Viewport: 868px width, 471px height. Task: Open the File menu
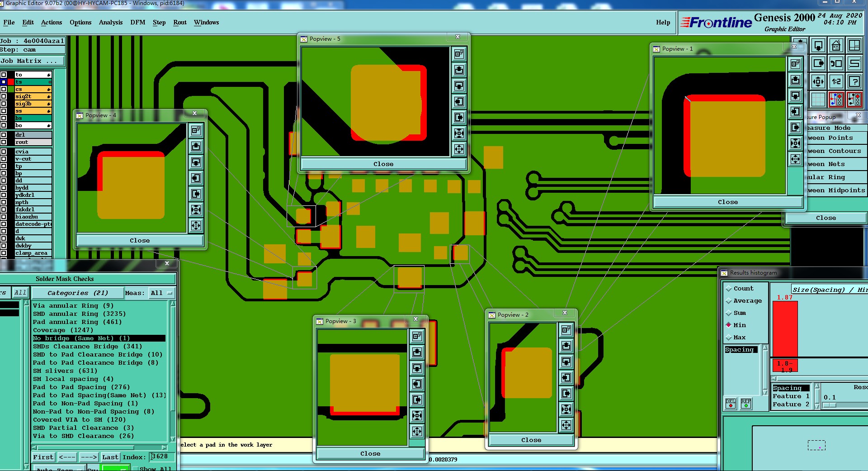pos(9,22)
